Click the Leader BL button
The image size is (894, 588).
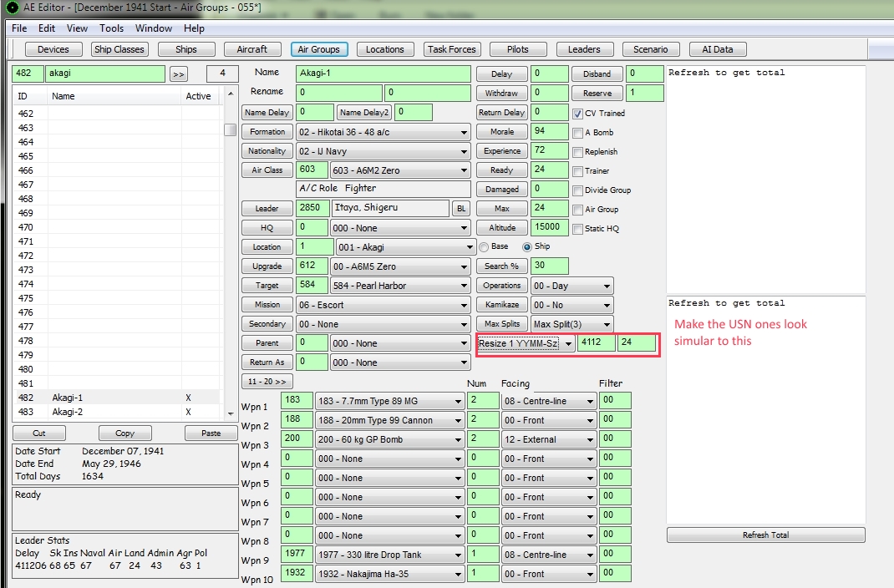460,209
